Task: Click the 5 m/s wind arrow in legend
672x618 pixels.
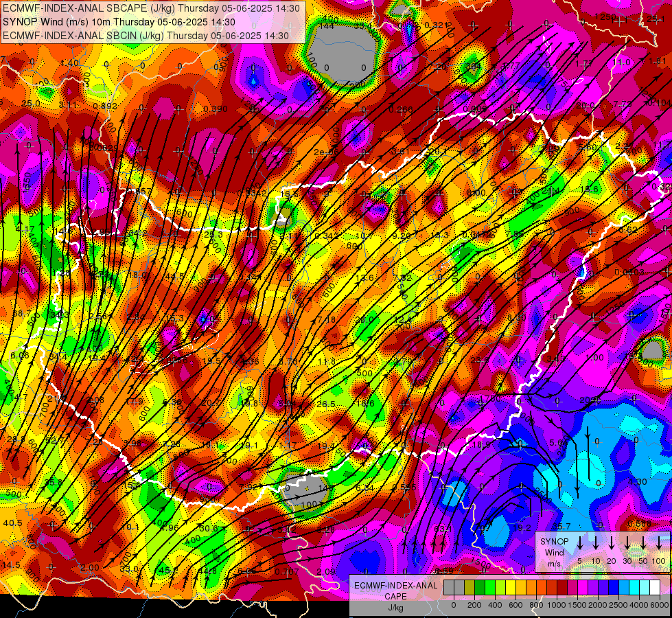Action: (579, 543)
